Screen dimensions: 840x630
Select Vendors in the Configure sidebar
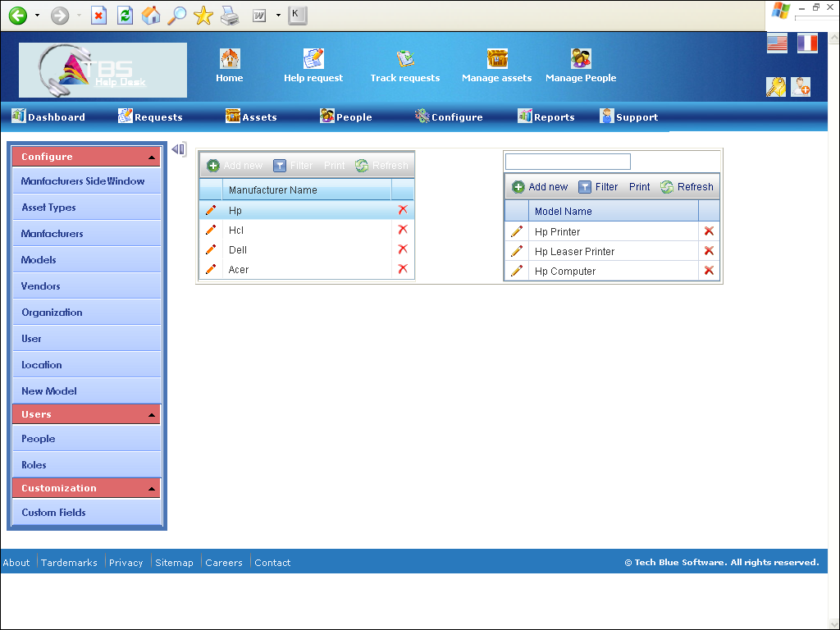point(87,286)
